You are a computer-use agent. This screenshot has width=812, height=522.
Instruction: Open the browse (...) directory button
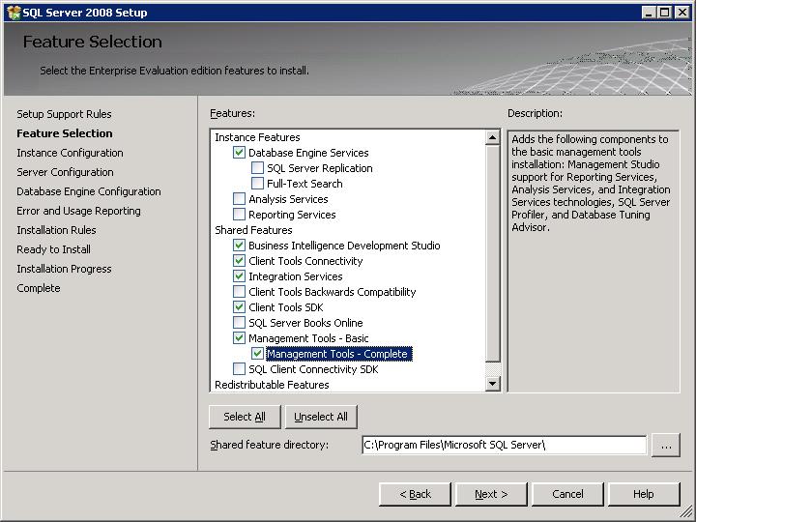click(x=666, y=446)
